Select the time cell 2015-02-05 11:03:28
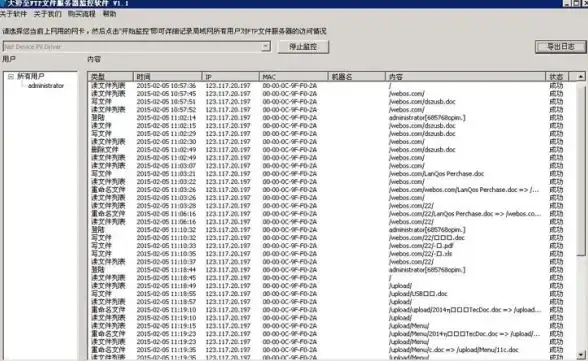 166,205
